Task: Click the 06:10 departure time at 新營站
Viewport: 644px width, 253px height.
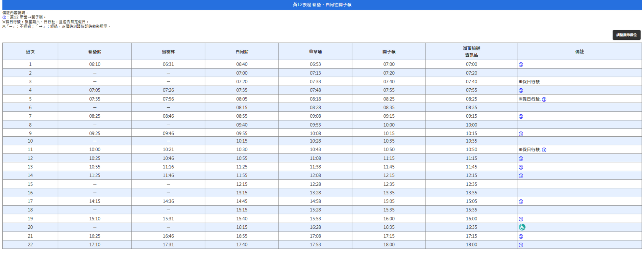Action: [95, 65]
